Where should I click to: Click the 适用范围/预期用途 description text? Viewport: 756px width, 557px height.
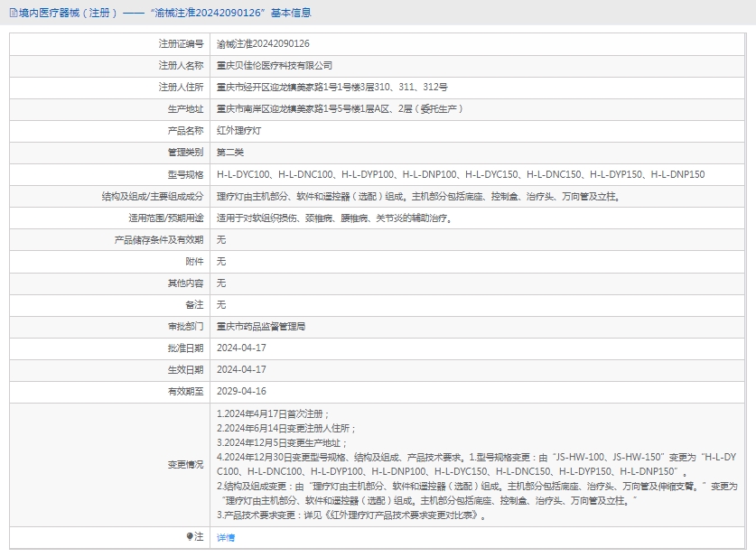333,218
